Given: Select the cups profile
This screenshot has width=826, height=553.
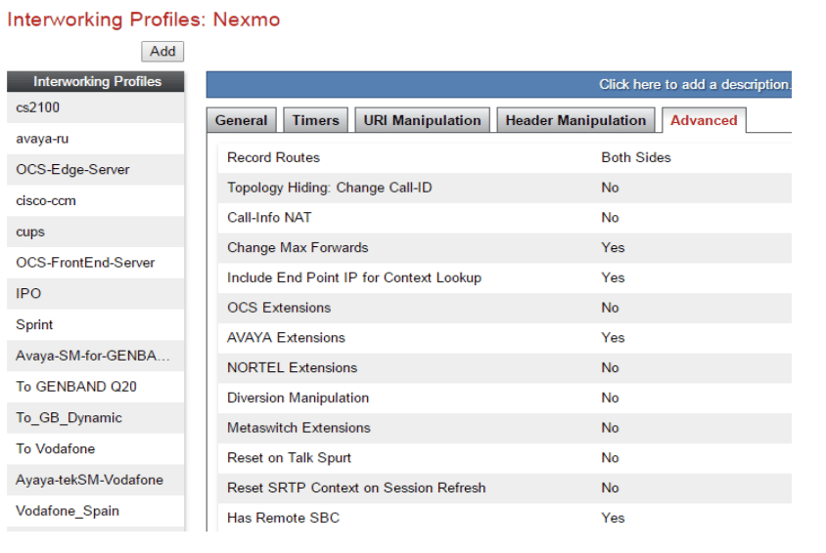Looking at the screenshot, I should 95,232.
